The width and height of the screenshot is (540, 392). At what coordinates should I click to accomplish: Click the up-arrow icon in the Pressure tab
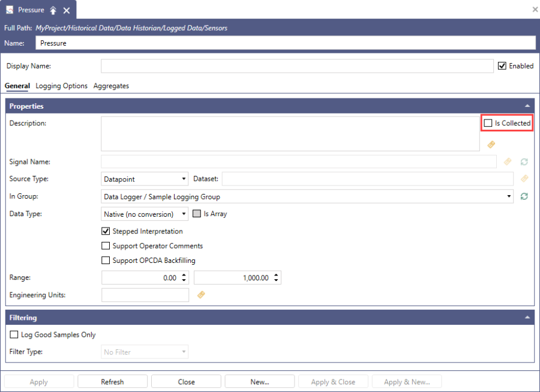coord(53,10)
